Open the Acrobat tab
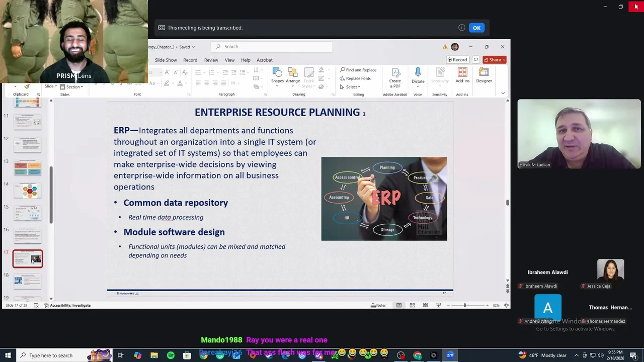The height and width of the screenshot is (362, 644). pyautogui.click(x=265, y=60)
